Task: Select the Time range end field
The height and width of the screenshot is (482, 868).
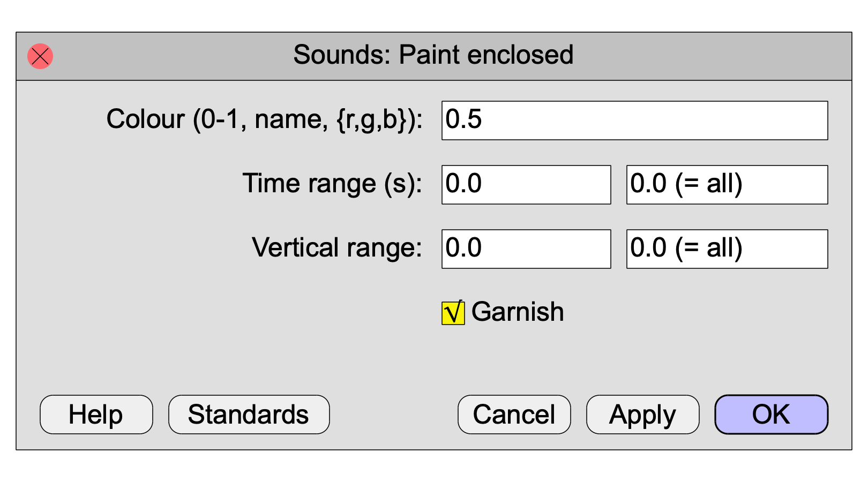Action: click(x=727, y=185)
